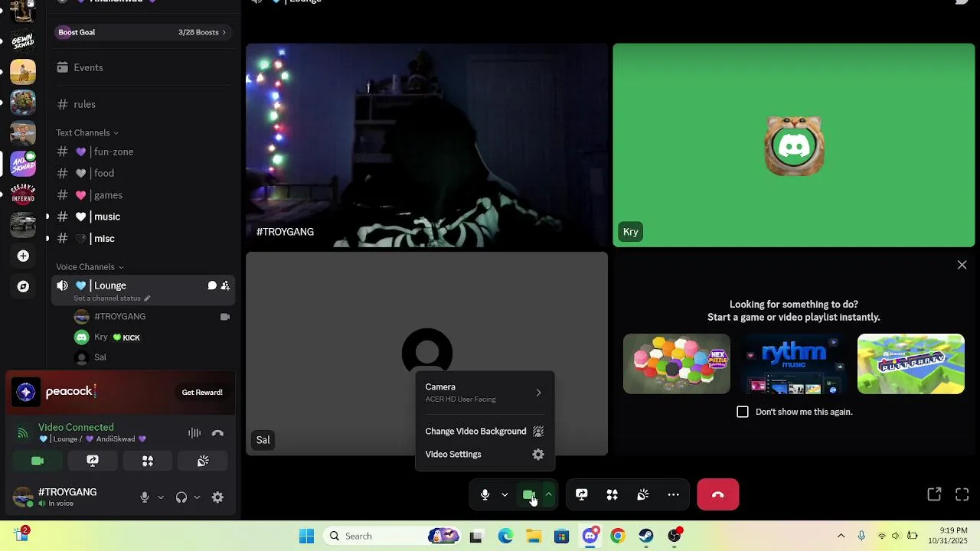
Task: Open User Settings gear
Action: (x=218, y=497)
